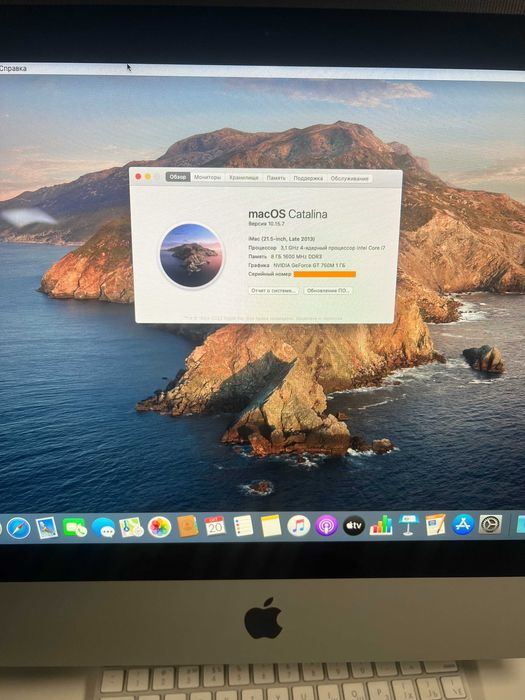
Task: Click the Серийный номер label
Action: pyautogui.click(x=270, y=274)
